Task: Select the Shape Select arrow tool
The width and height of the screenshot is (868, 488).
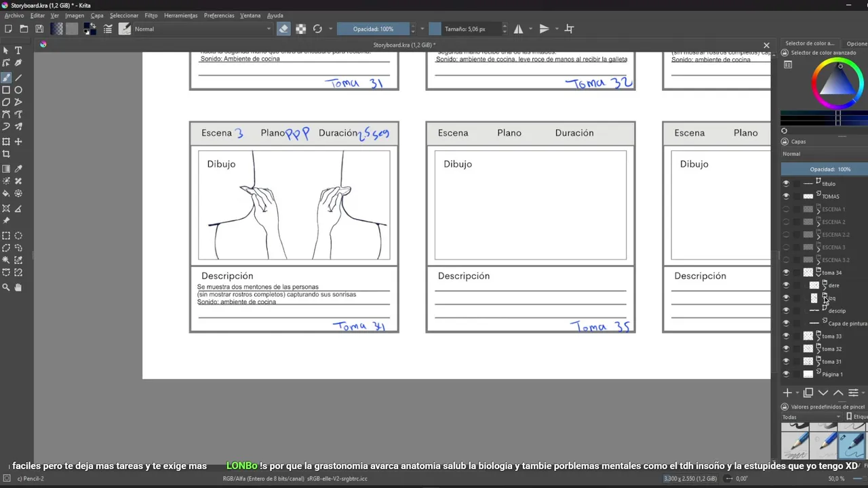Action: coord(6,51)
